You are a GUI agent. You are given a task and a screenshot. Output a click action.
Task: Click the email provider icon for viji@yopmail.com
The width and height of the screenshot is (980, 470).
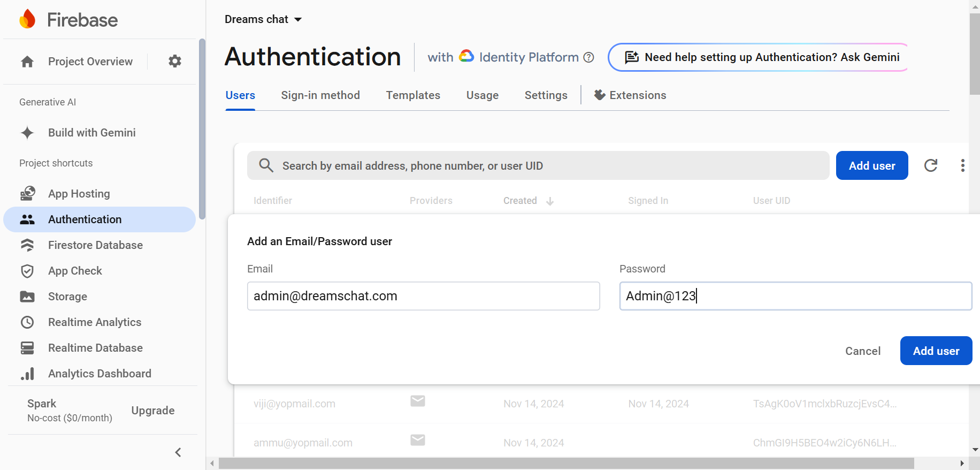[418, 401]
